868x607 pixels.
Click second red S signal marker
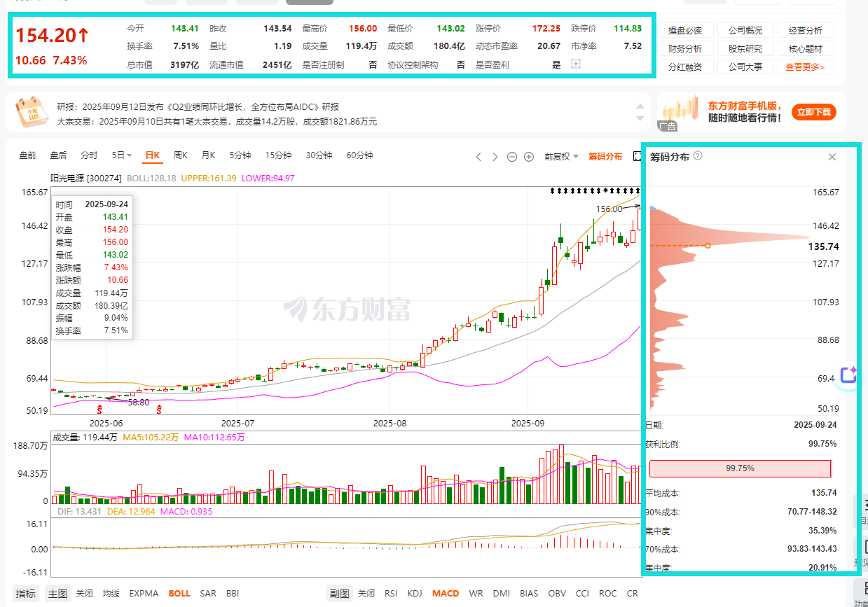coord(159,409)
